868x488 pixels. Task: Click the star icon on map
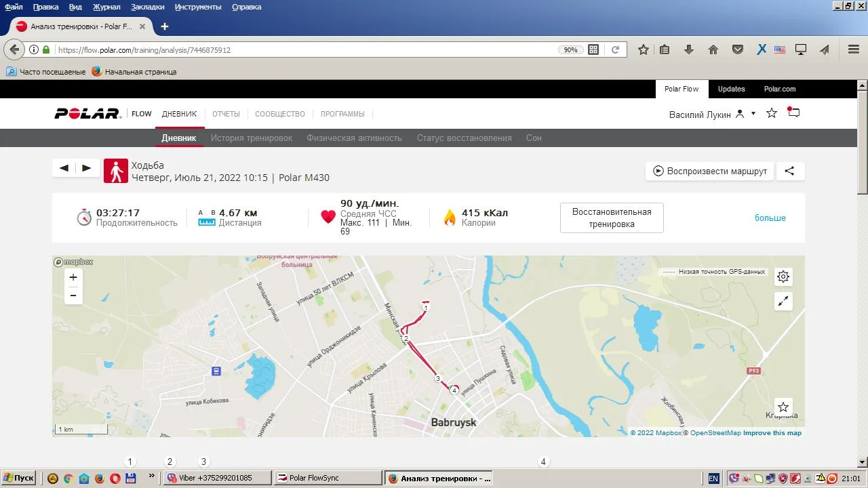(x=783, y=407)
